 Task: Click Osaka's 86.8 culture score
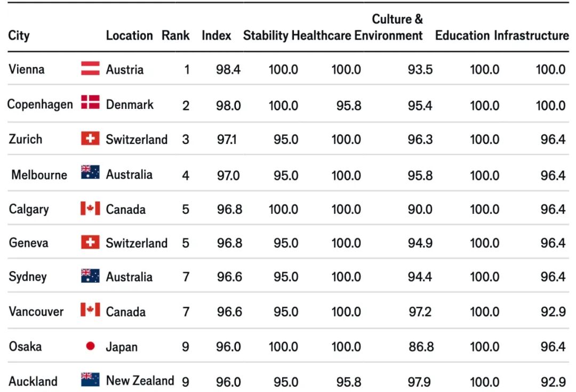421,347
